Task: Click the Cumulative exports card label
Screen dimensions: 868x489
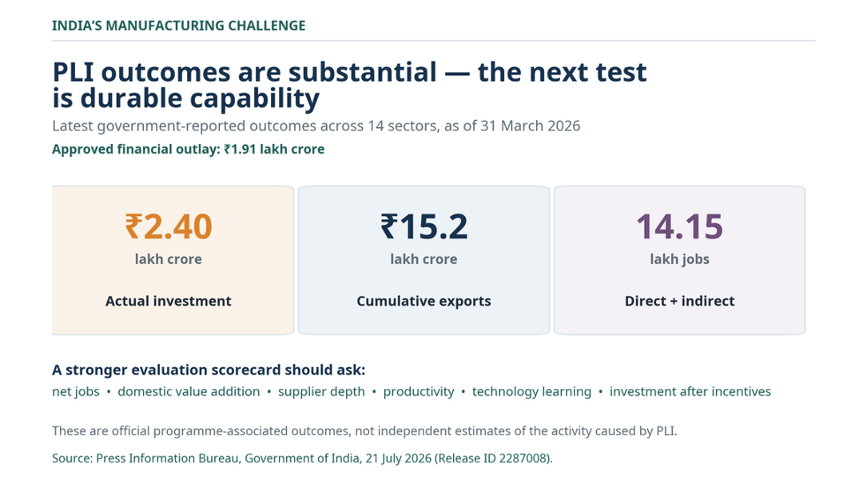Action: click(424, 301)
